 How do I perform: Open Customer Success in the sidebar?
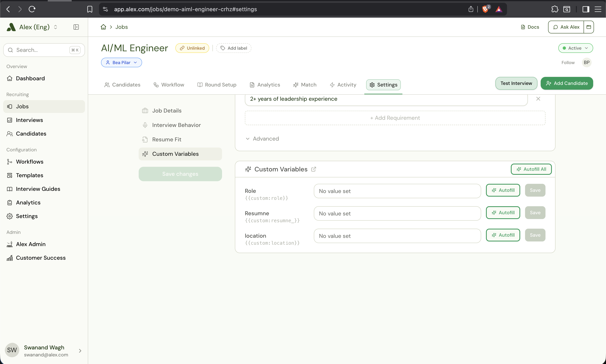click(44, 258)
